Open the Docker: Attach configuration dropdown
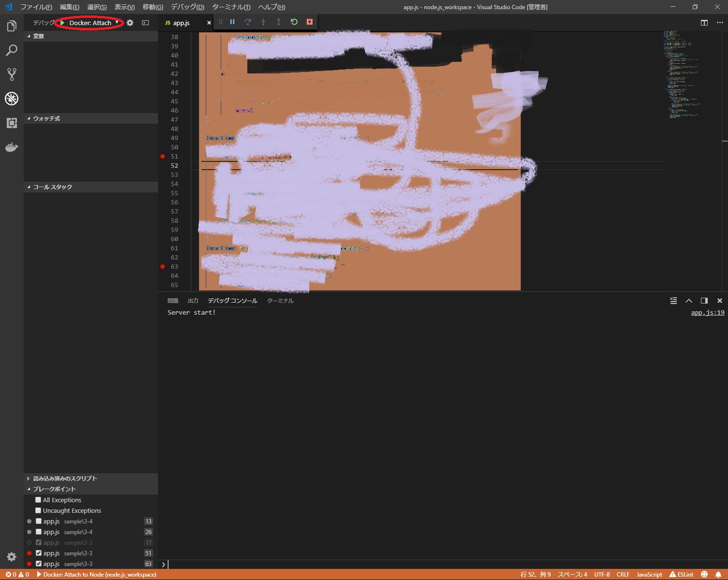Image resolution: width=728 pixels, height=580 pixels. click(x=116, y=22)
